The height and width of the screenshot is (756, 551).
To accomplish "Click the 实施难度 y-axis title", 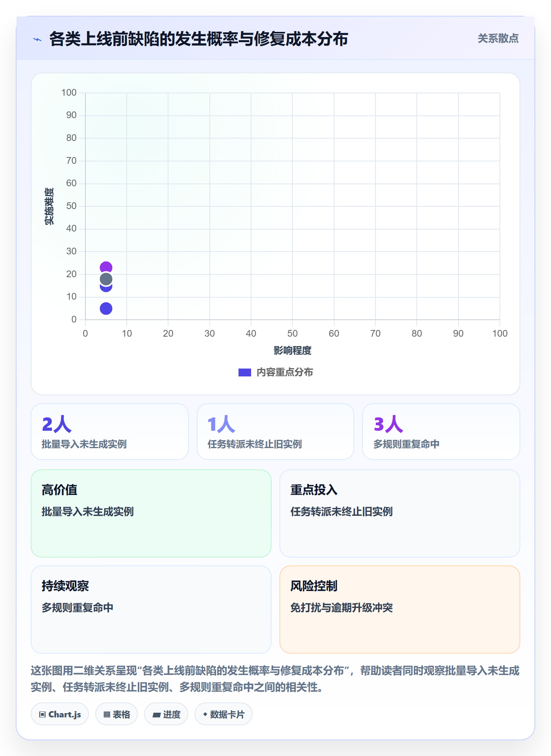I will (x=49, y=206).
